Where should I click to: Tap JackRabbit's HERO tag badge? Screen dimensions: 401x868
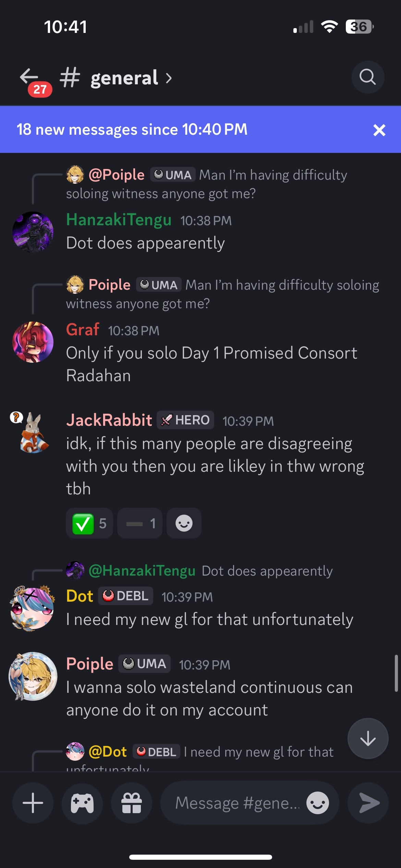pyautogui.click(x=185, y=420)
